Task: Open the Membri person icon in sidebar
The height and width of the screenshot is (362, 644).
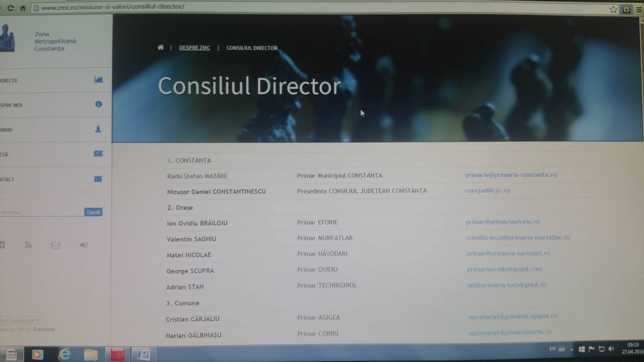Action: click(98, 129)
